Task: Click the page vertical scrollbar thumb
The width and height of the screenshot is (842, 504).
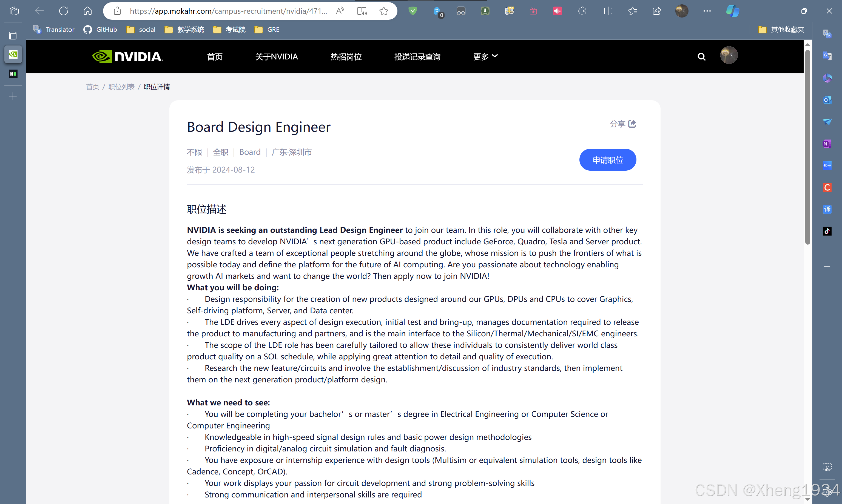Action: click(x=807, y=146)
